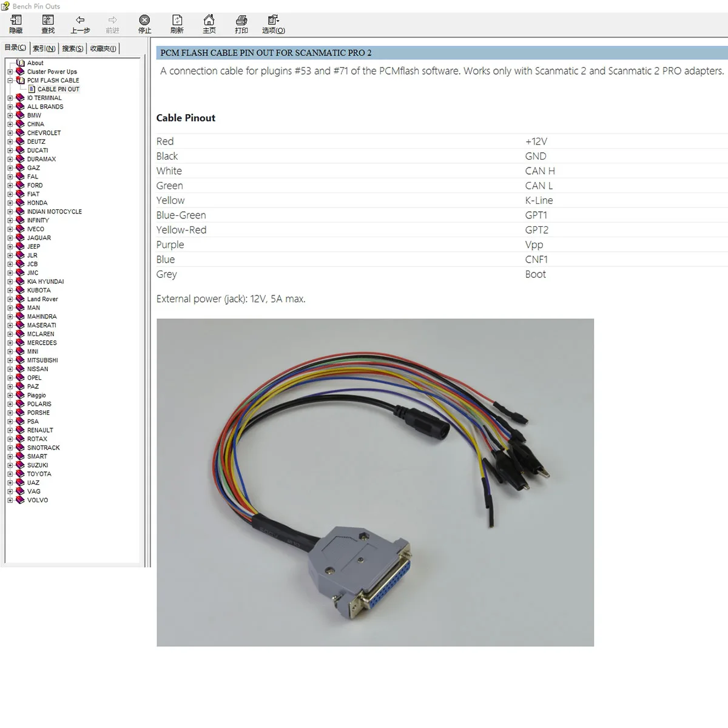Select the TOYOTA book entry
Viewport: 728px width, 728px height.
(x=39, y=474)
